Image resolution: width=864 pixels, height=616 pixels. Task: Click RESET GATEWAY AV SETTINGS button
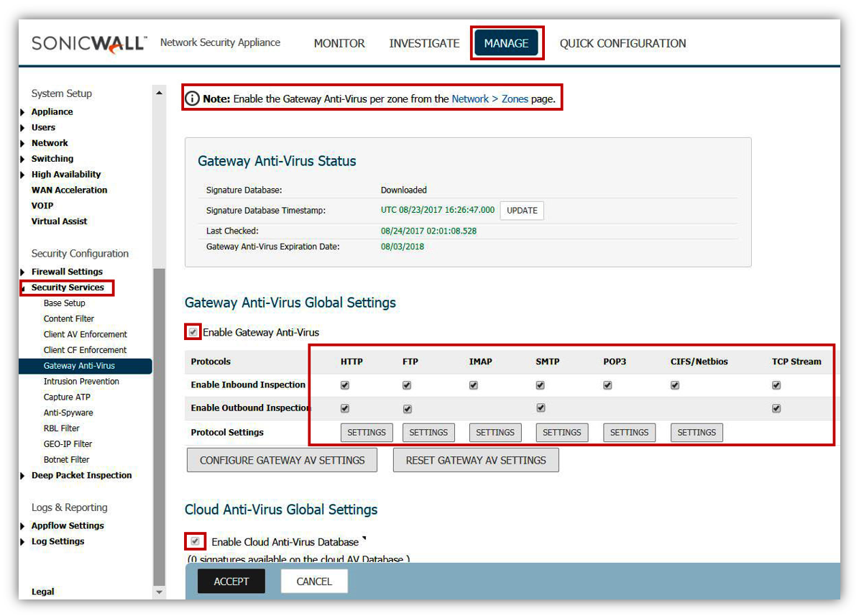tap(476, 460)
